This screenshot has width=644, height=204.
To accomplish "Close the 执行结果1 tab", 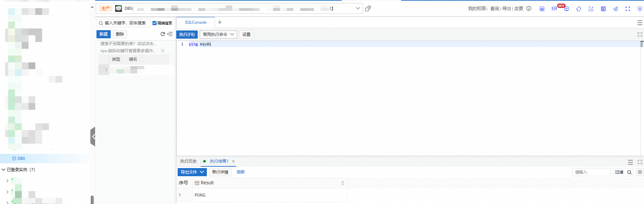I will (x=233, y=161).
